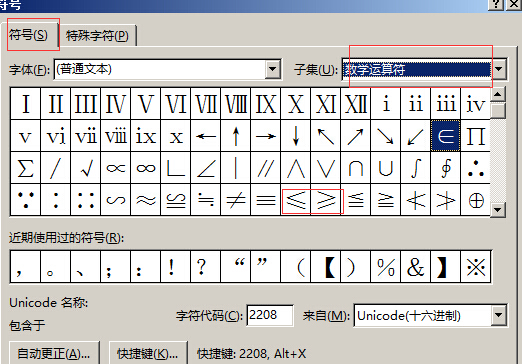Select the greater-than-or-equal ≥ symbol
This screenshot has height=364, width=522.
click(326, 200)
